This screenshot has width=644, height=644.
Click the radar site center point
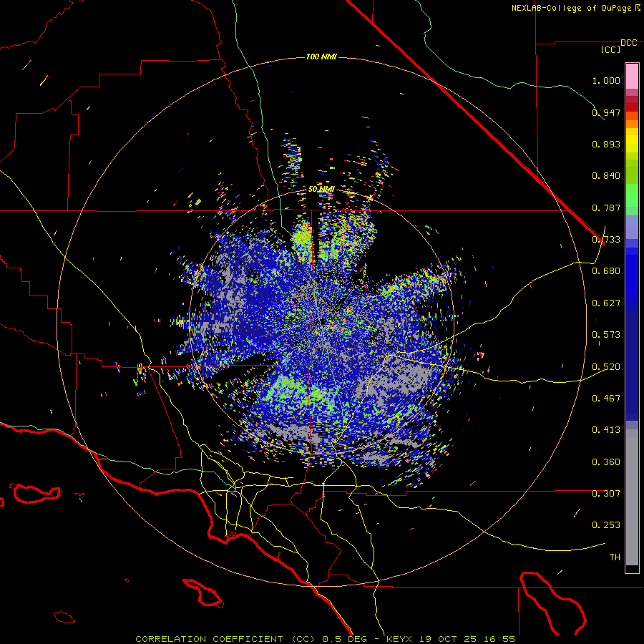tap(322, 321)
